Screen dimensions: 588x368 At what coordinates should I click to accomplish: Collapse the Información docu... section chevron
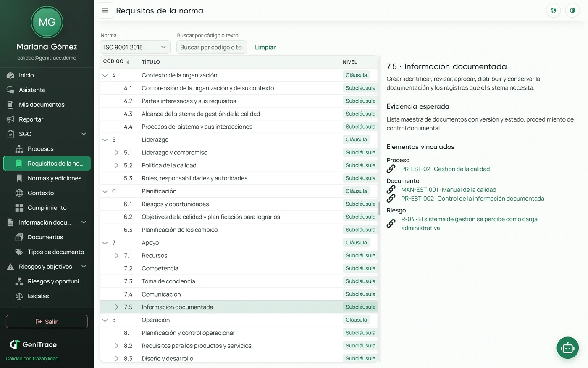pyautogui.click(x=84, y=222)
